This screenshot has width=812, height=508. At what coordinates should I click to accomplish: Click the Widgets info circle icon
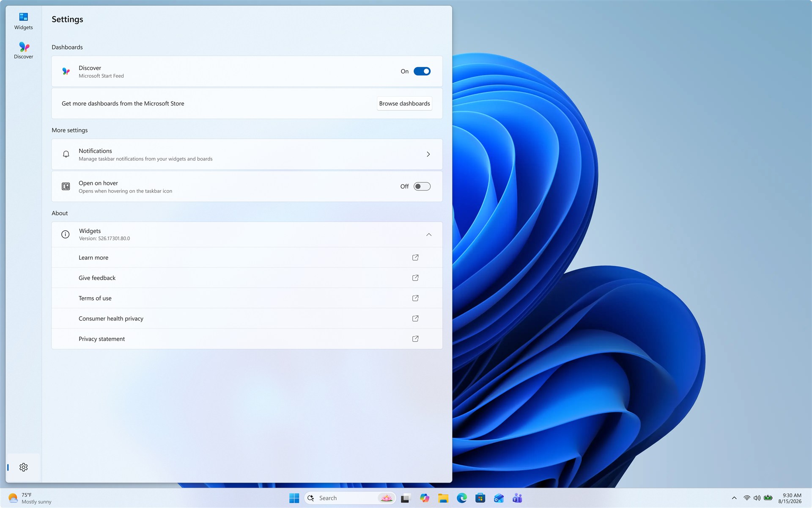click(66, 235)
